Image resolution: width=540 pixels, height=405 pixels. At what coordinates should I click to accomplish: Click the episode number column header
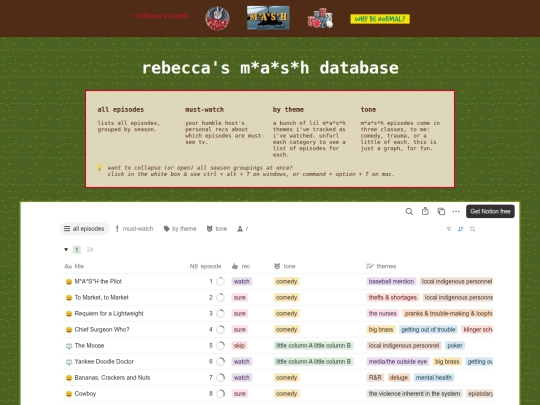click(x=205, y=266)
